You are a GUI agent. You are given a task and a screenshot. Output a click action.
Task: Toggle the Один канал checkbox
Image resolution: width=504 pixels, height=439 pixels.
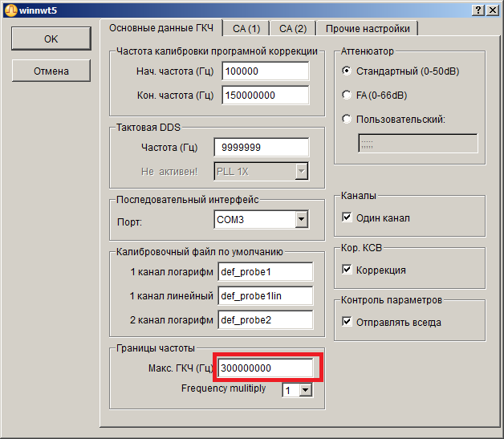coord(348,217)
